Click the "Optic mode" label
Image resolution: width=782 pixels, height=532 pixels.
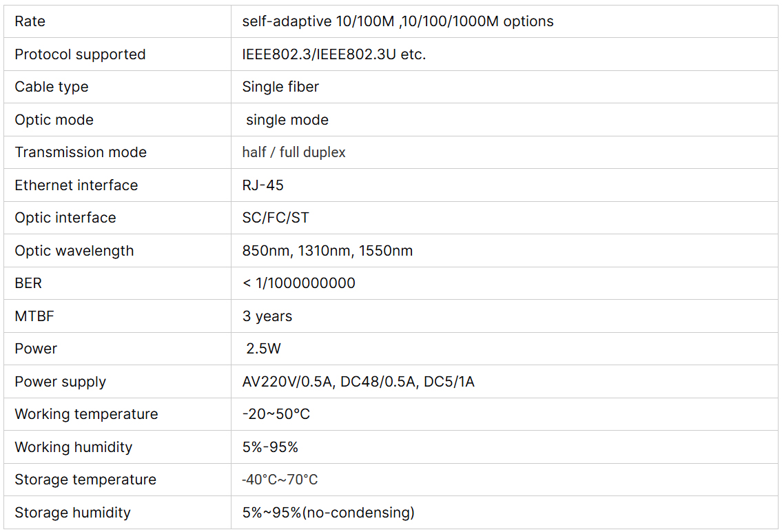click(54, 120)
